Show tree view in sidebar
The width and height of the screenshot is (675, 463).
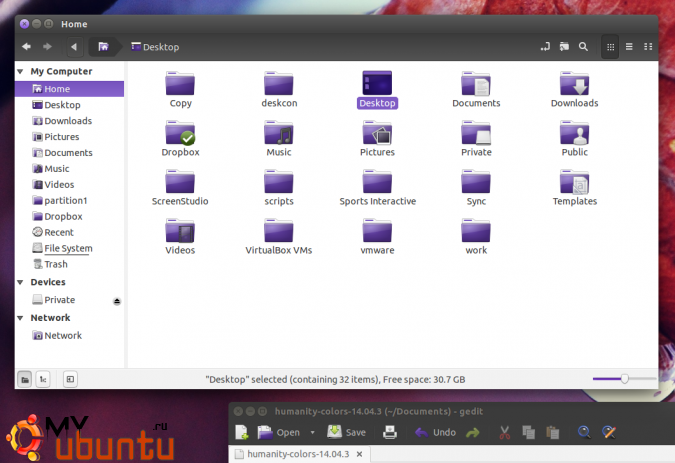coord(44,379)
